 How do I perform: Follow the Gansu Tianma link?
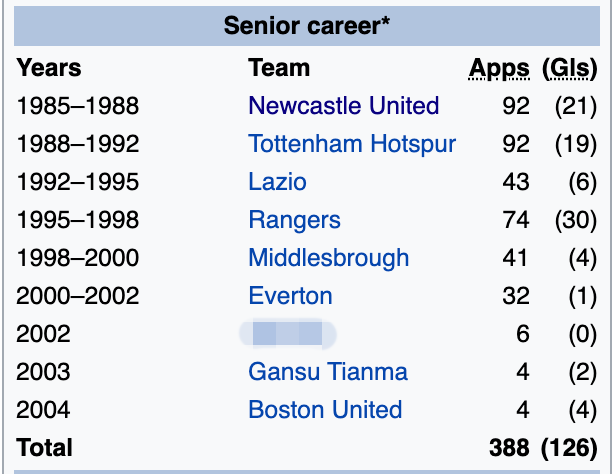pyautogui.click(x=327, y=372)
